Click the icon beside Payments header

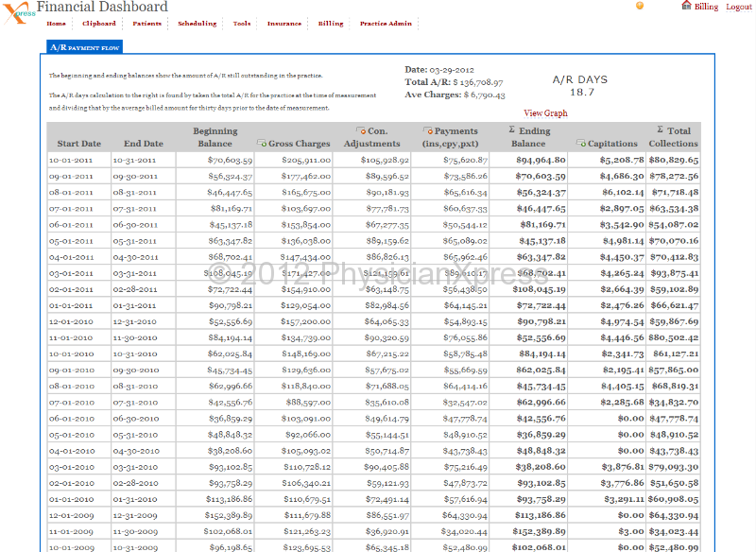(428, 130)
